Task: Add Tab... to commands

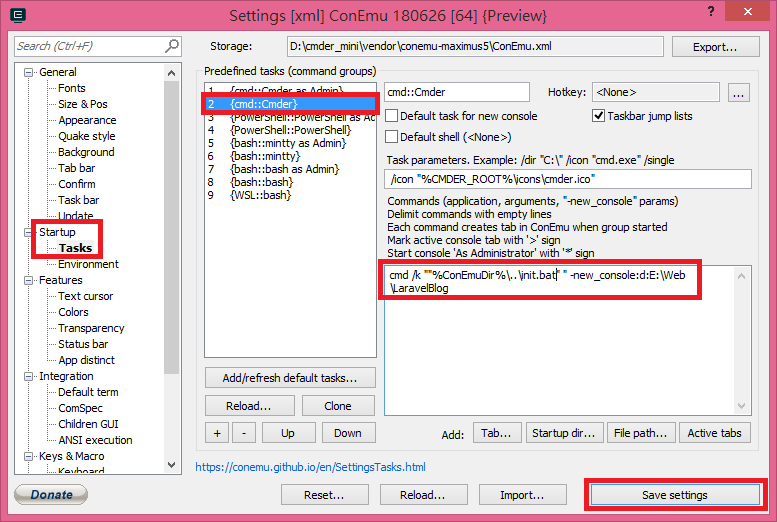Action: pyautogui.click(x=497, y=433)
